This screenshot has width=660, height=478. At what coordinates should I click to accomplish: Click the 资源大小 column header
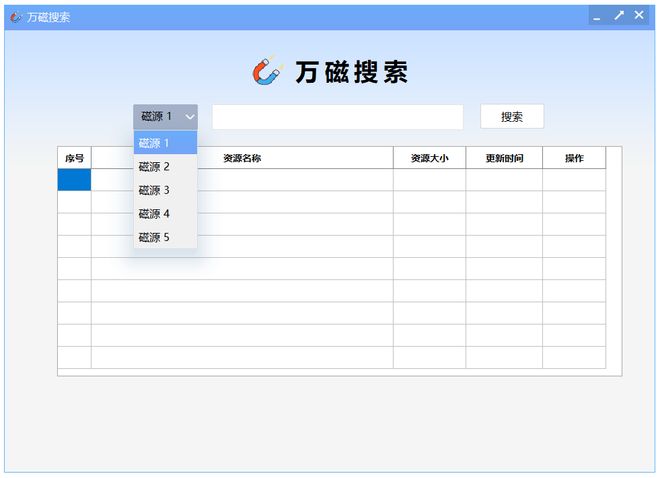pos(429,158)
